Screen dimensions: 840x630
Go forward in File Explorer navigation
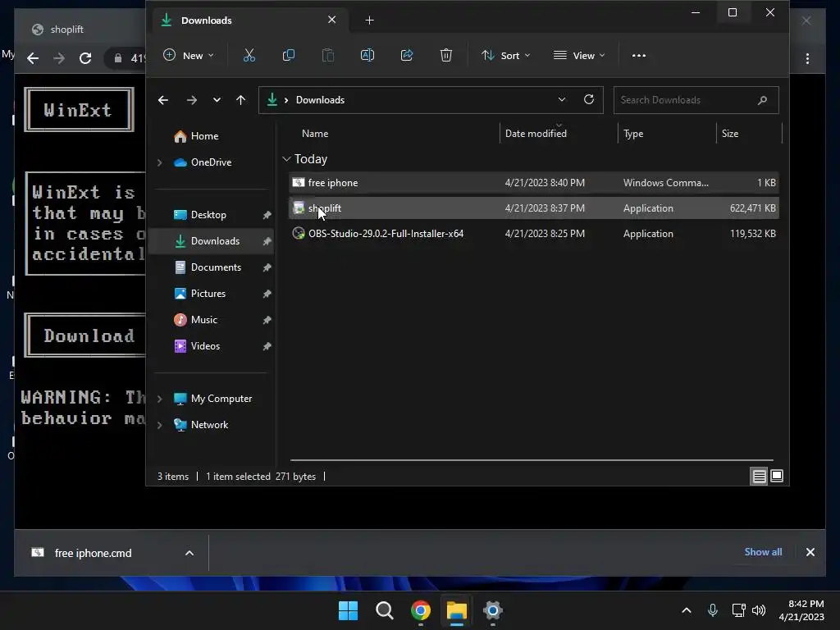point(191,100)
